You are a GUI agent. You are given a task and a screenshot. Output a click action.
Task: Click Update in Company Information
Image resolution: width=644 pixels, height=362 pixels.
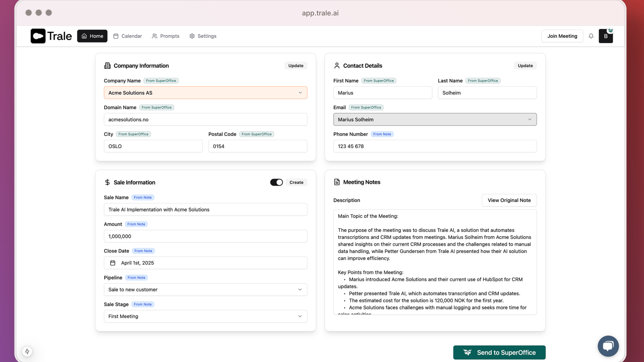(296, 66)
